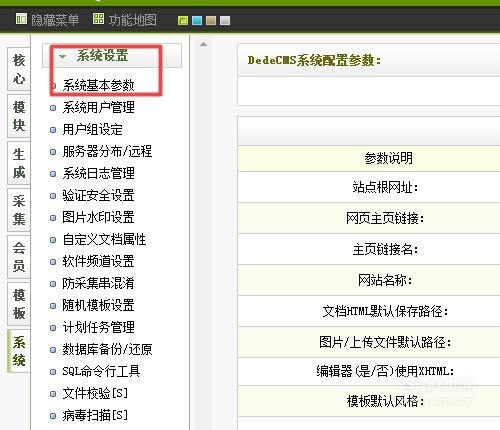Open 随机模板设置 menu item
Viewport: 500px width, 430px height.
(x=98, y=305)
